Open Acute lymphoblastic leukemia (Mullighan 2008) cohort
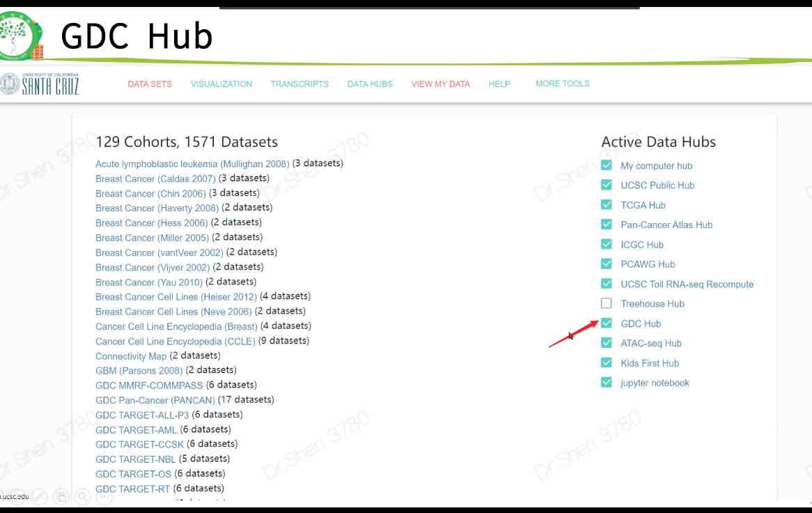This screenshot has height=513, width=812. click(x=192, y=164)
